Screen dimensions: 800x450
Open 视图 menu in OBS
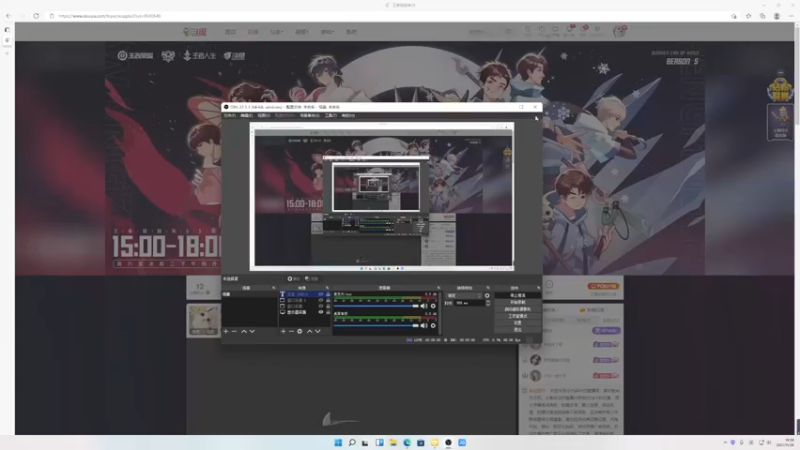coord(263,115)
